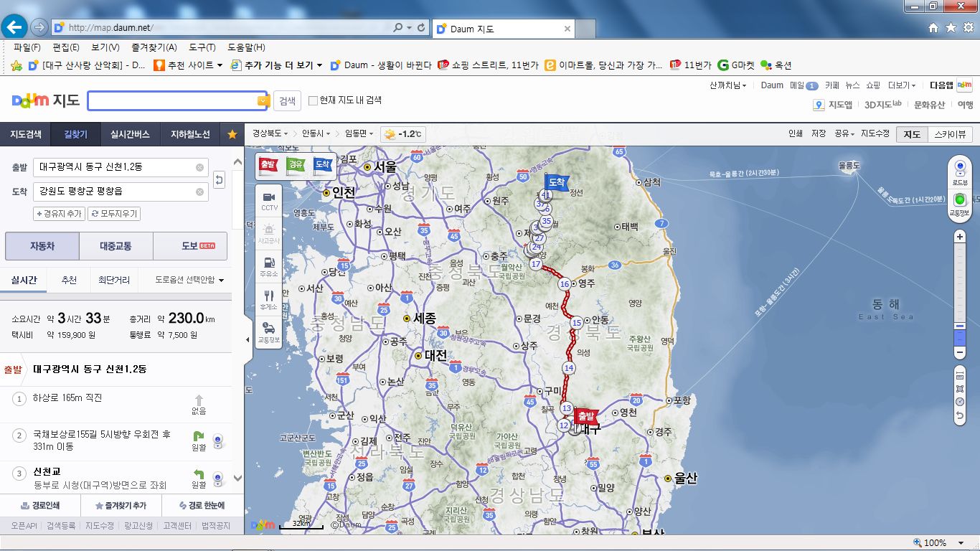This screenshot has width=980, height=551.
Task: Click 즐겨찾기 추가 button
Action: pos(121,505)
